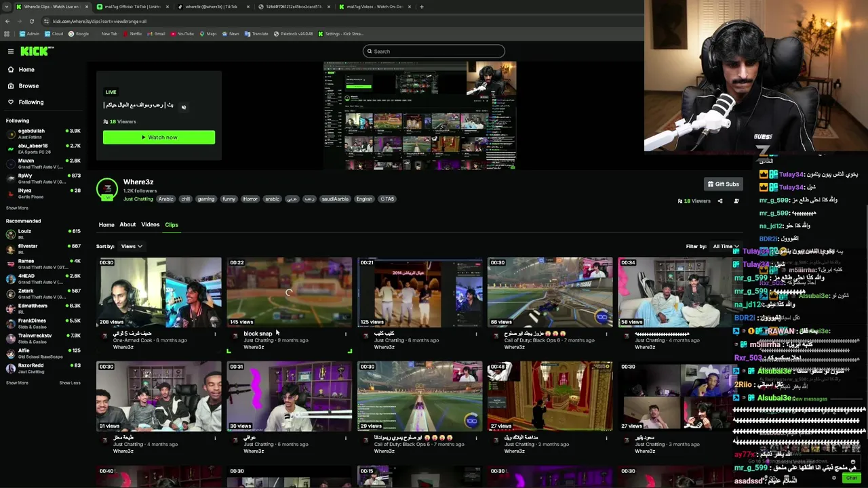Open the Just Chatting category link
Image resolution: width=868 pixels, height=488 pixels.
point(138,199)
